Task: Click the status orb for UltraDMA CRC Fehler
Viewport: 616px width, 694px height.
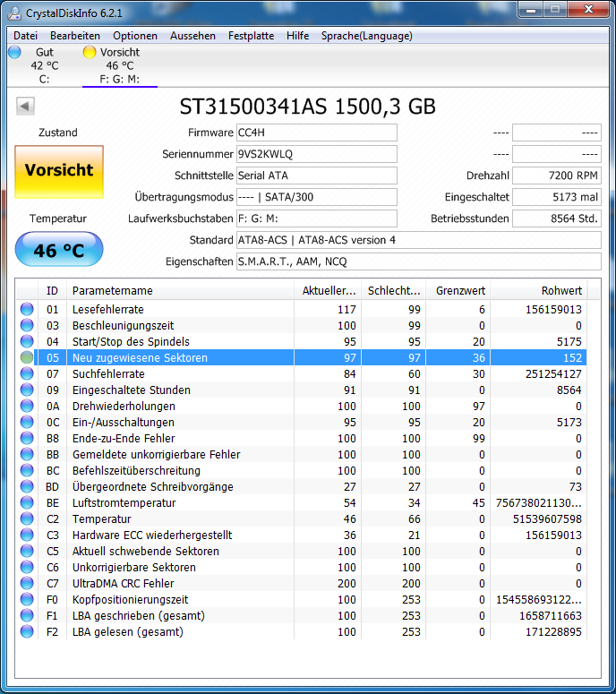Action: (27, 583)
